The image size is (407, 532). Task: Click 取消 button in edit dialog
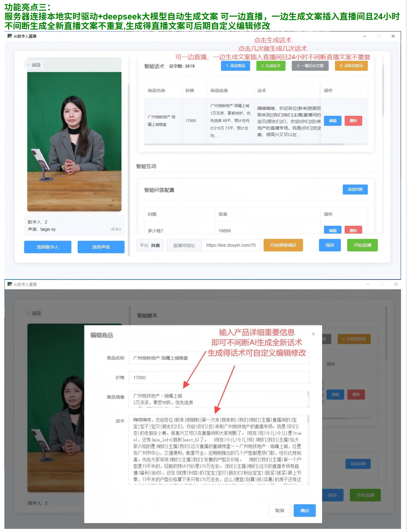[x=280, y=511]
